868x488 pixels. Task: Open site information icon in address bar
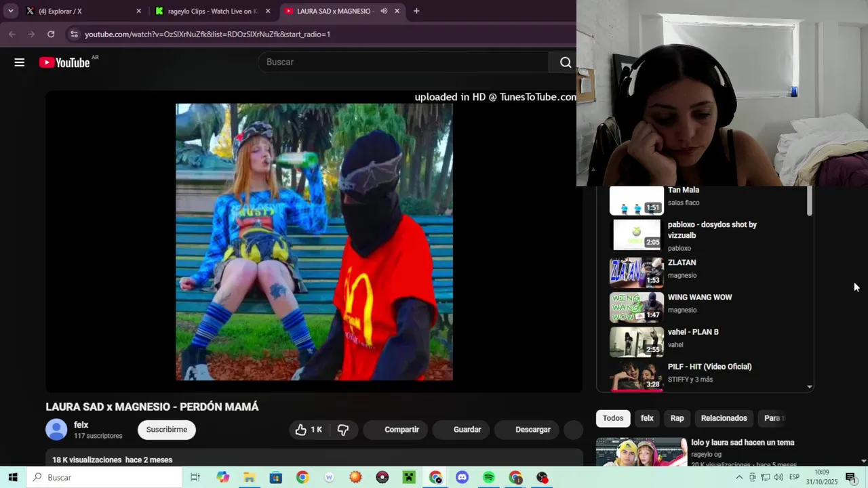(74, 34)
